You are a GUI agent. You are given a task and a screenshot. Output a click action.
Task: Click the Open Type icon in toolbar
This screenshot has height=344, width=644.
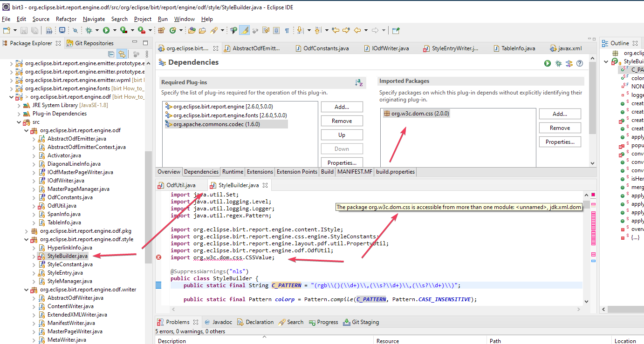tap(192, 30)
